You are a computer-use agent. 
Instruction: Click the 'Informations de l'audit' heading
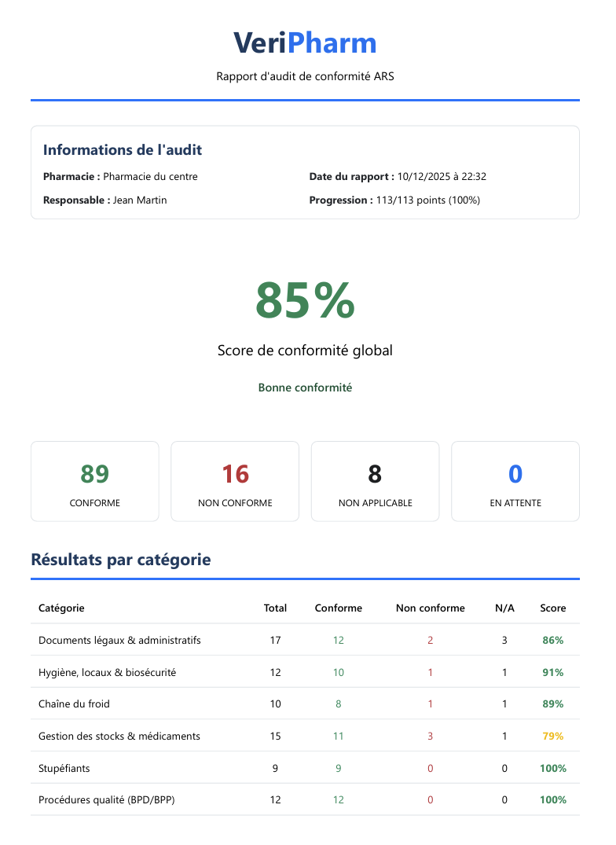point(123,150)
